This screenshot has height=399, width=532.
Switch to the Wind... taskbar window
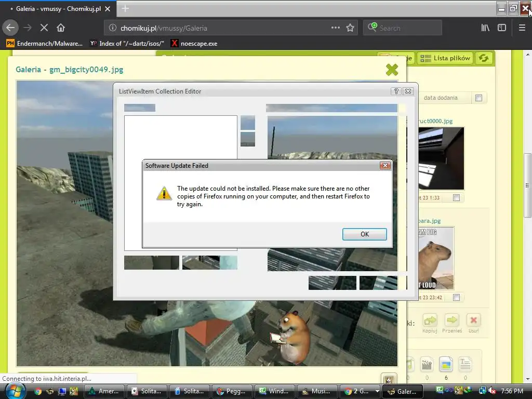click(275, 391)
